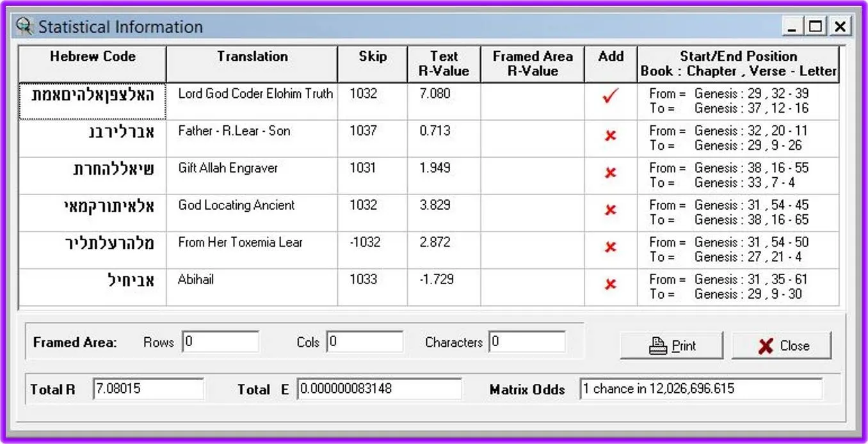Click the Cols input field
868x444 pixels.
pos(365,342)
